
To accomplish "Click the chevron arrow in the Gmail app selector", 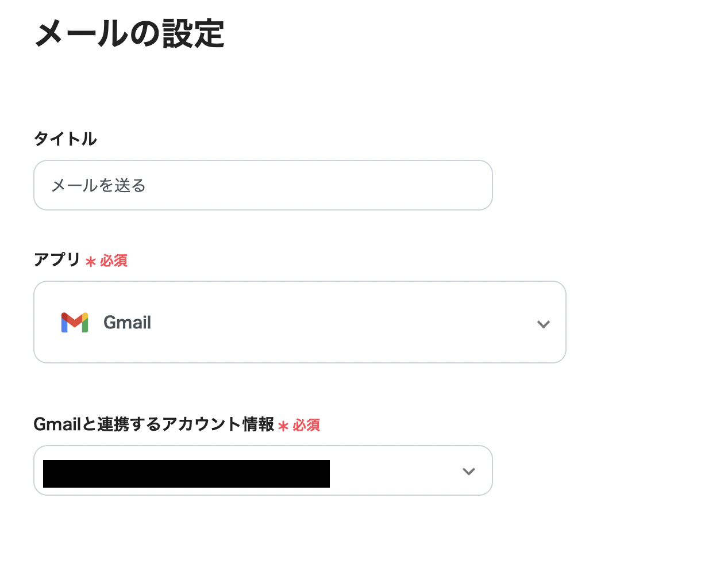I will click(x=543, y=324).
